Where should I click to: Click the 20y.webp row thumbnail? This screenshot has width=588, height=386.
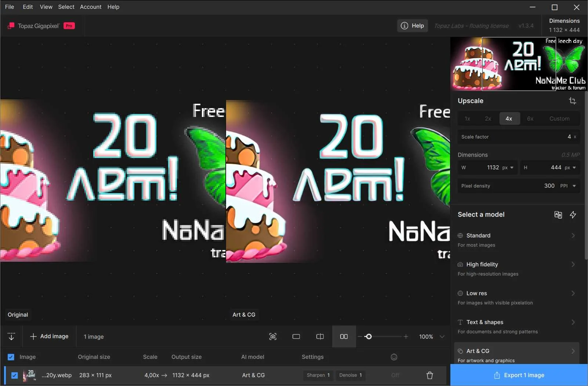pos(30,375)
